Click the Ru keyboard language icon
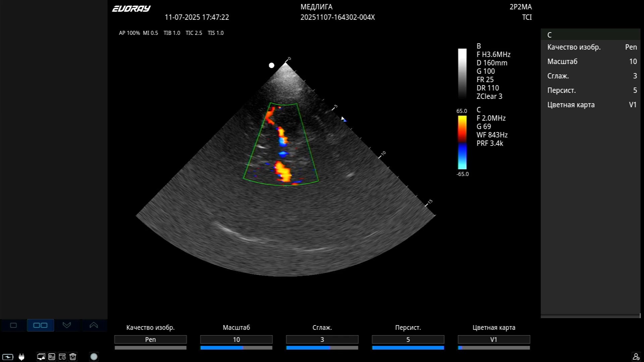The width and height of the screenshot is (644, 362). pos(51,357)
